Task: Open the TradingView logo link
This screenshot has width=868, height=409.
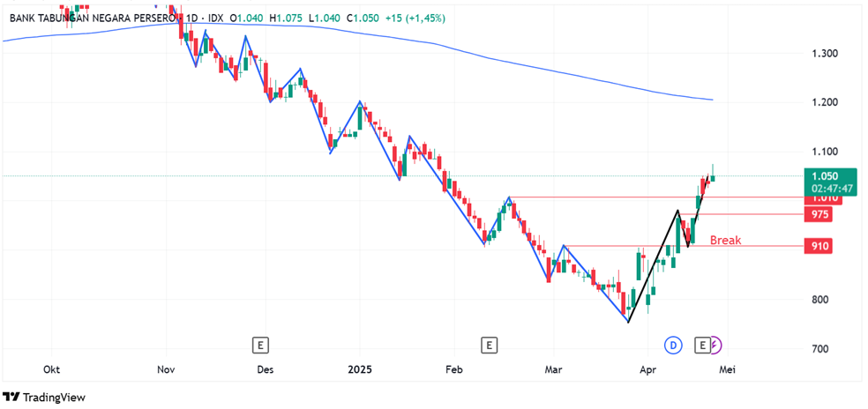Action: coord(44,397)
